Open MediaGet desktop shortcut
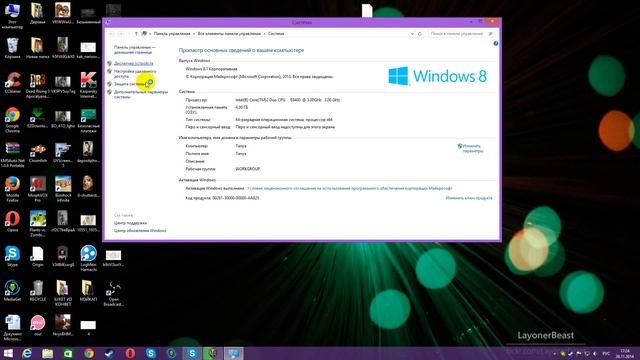 (12, 291)
